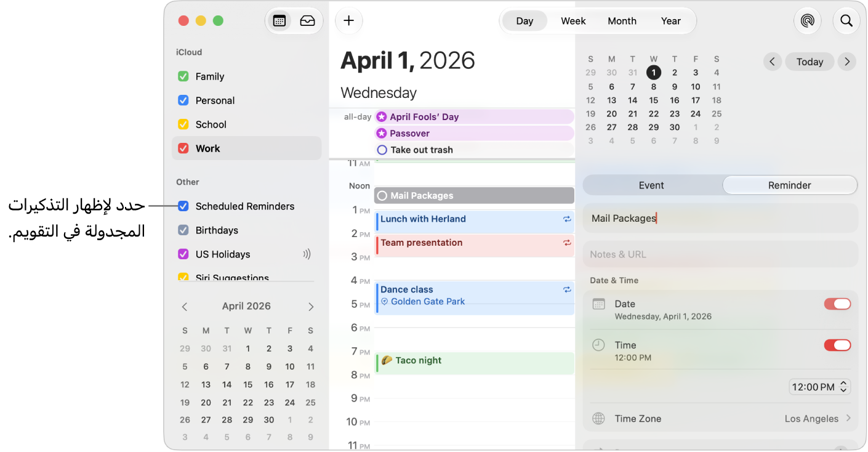
Task: Click the repeat icon on Lunch with Herland
Action: (x=567, y=219)
